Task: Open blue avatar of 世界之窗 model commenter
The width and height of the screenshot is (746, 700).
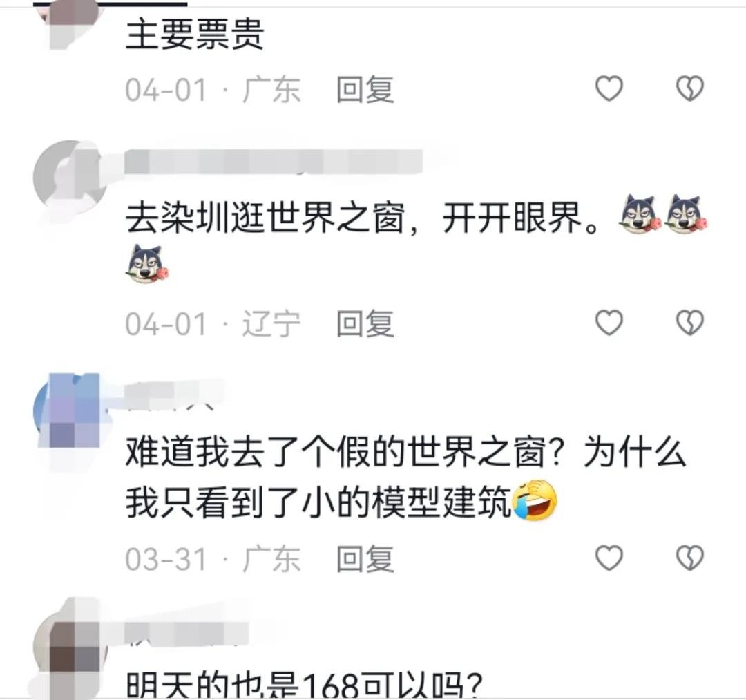Action: point(70,410)
